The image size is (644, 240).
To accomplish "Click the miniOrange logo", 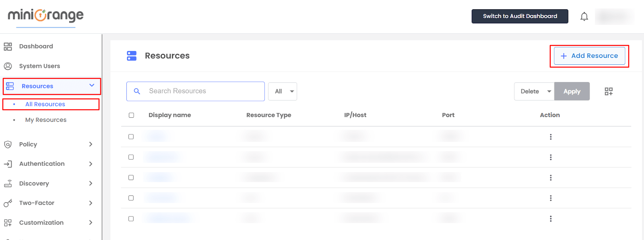I will pos(45,16).
